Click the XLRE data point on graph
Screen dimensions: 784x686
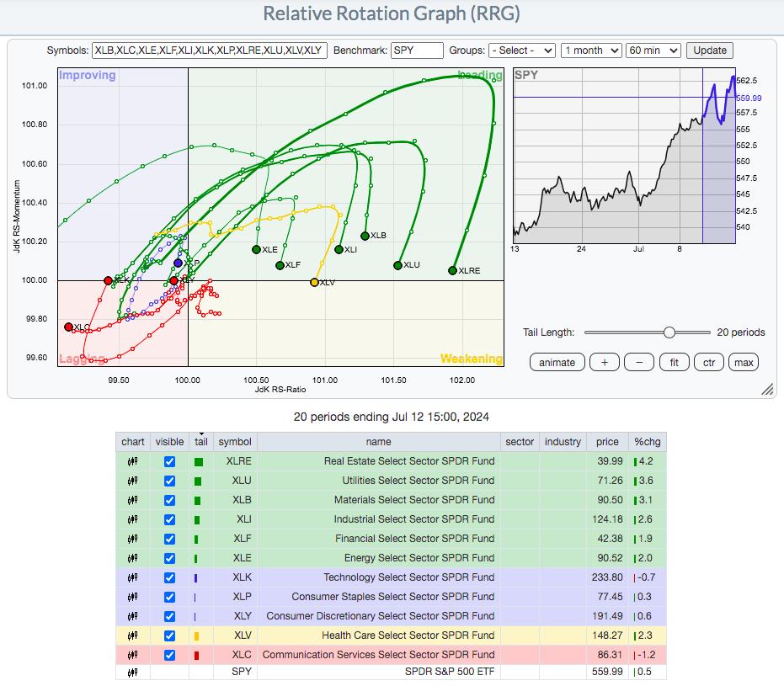[453, 270]
